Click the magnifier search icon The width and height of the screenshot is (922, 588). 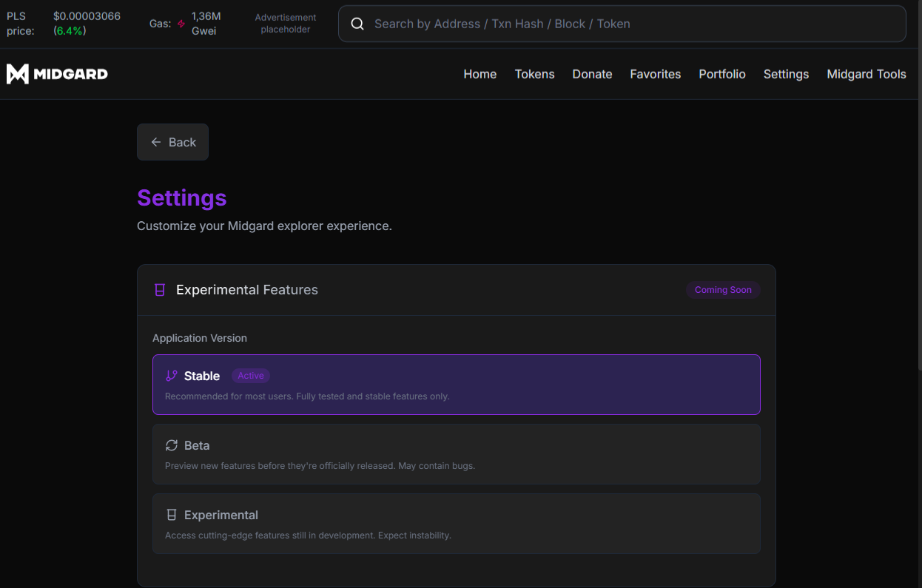tap(357, 24)
